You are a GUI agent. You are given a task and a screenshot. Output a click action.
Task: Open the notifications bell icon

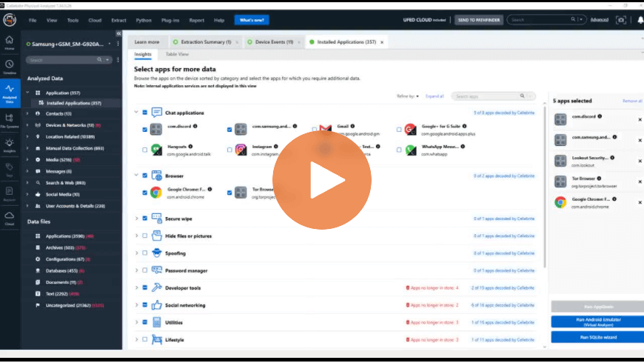pyautogui.click(x=640, y=20)
